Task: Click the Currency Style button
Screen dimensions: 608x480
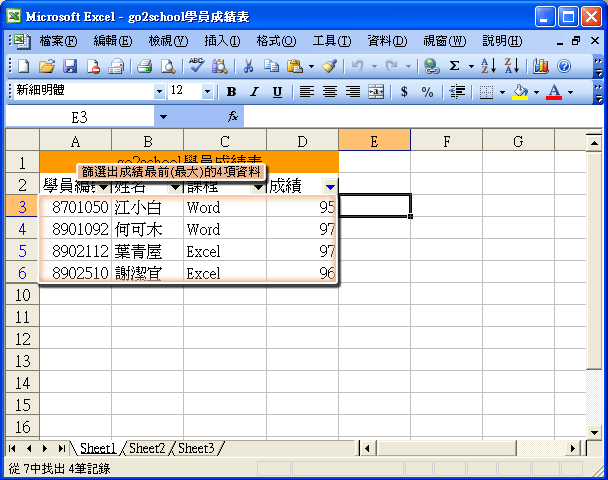Action: tap(404, 91)
